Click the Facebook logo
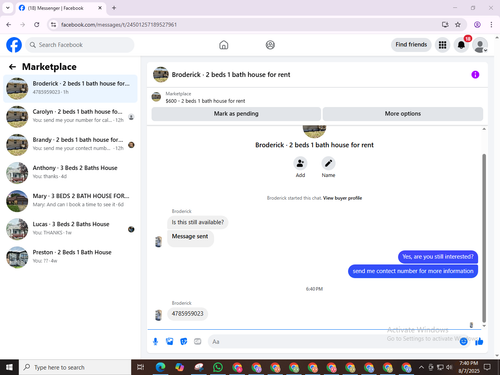 [14, 45]
